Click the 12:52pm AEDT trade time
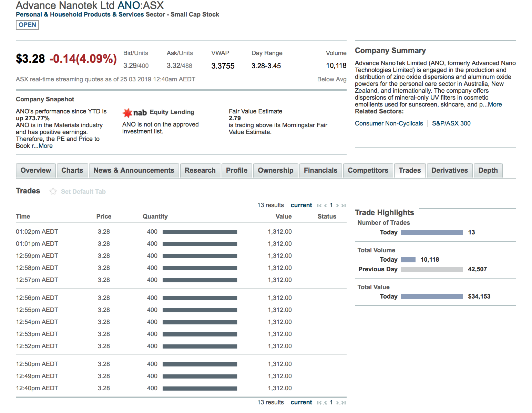 (x=37, y=346)
